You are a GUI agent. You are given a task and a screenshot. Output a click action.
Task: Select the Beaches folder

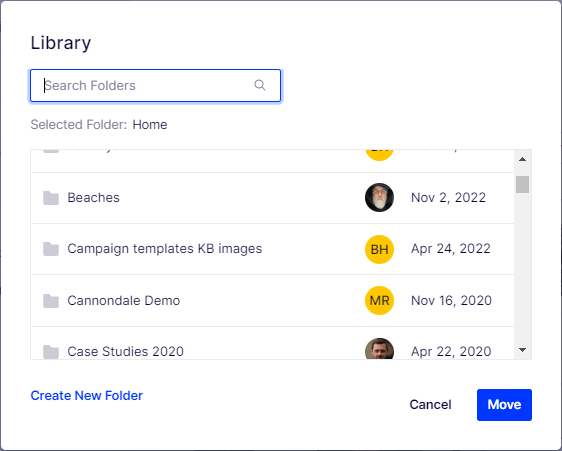coord(272,198)
